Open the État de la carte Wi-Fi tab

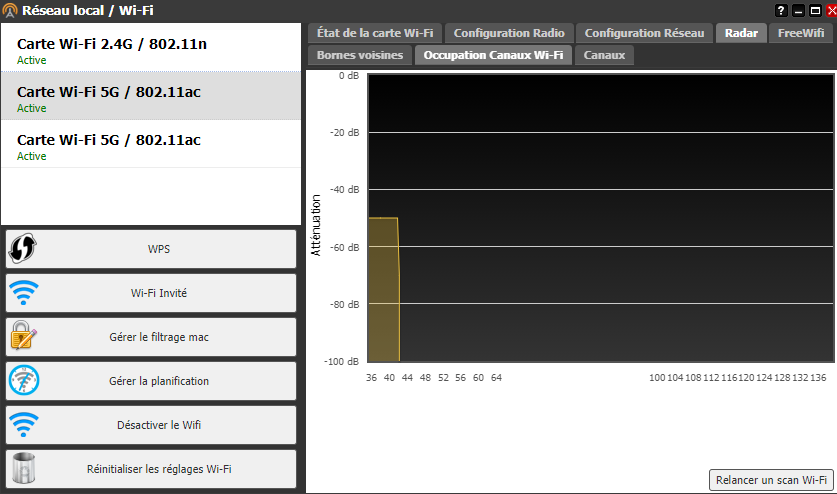click(375, 33)
